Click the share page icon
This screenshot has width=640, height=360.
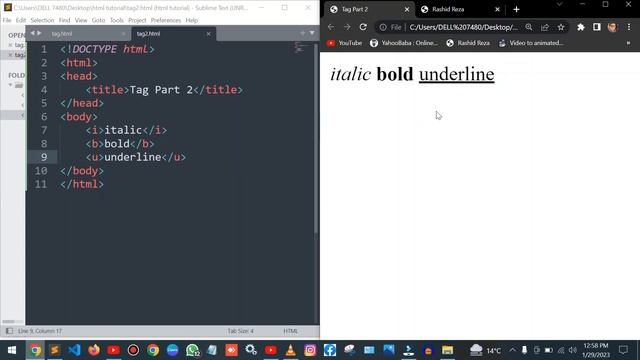[545, 27]
